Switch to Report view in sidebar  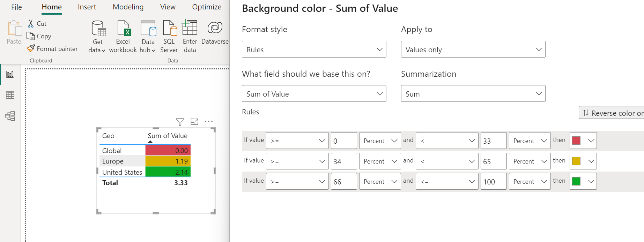[x=10, y=74]
